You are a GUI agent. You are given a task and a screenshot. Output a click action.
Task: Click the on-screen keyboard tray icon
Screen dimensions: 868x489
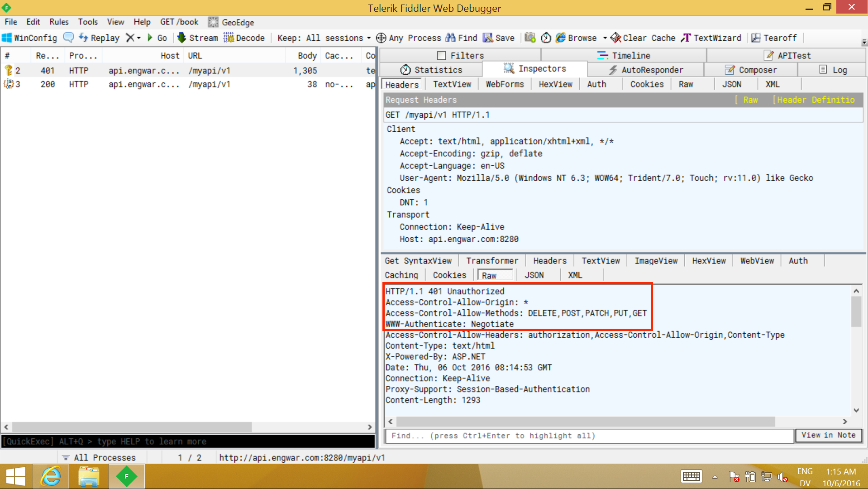coord(691,476)
